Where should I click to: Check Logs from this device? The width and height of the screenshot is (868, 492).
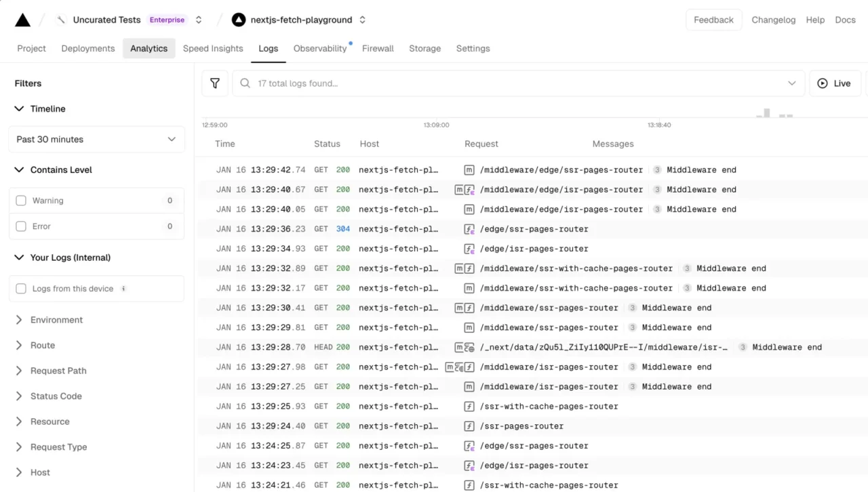(x=21, y=289)
